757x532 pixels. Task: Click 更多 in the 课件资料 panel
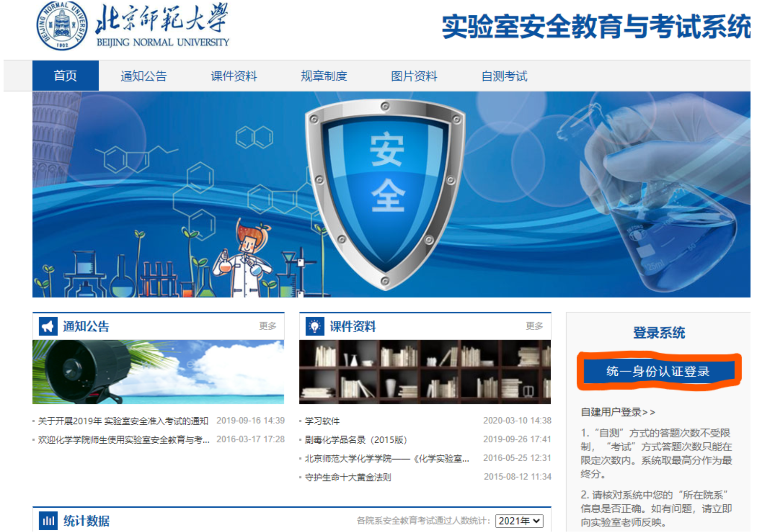point(534,326)
